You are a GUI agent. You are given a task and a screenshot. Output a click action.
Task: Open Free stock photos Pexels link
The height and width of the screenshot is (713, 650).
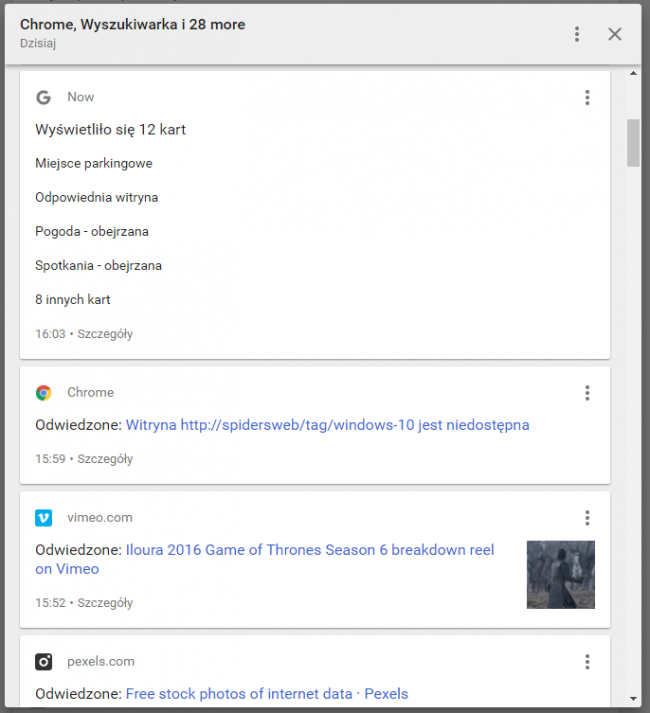267,694
